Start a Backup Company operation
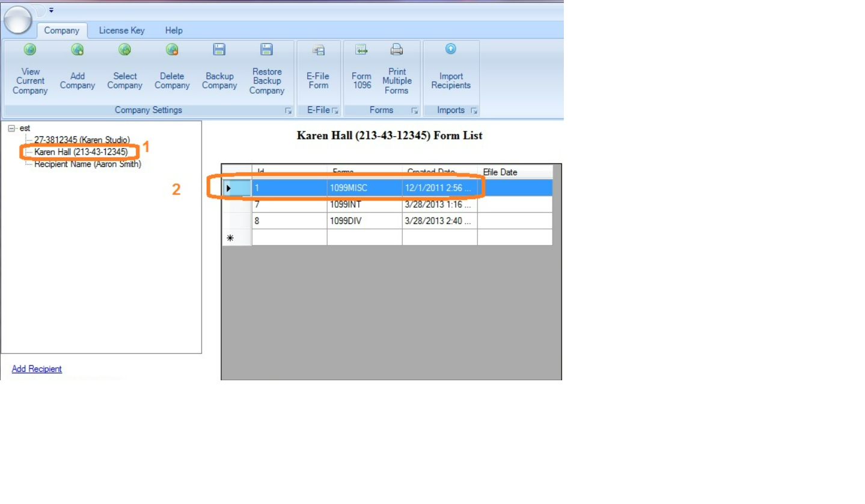865x504 pixels. [219, 69]
